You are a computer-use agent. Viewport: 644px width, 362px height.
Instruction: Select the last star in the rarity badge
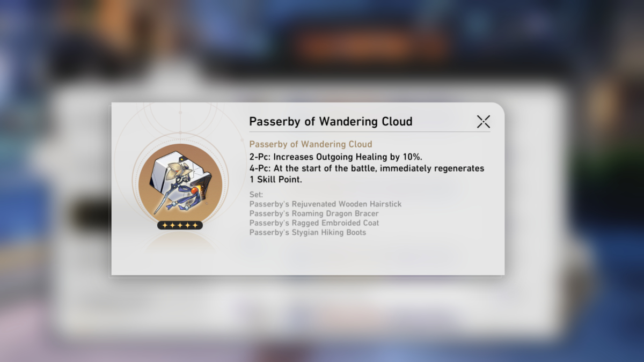pos(195,225)
